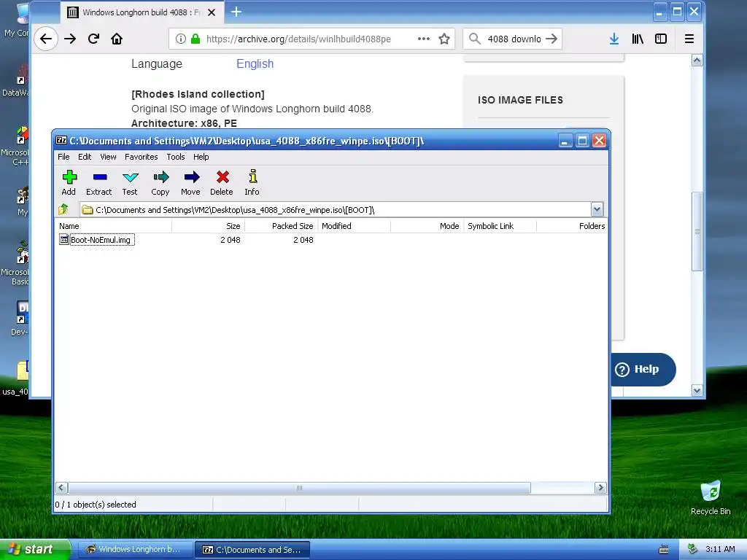747x560 pixels.
Task: Sort by the Modified column header
Action: (354, 226)
